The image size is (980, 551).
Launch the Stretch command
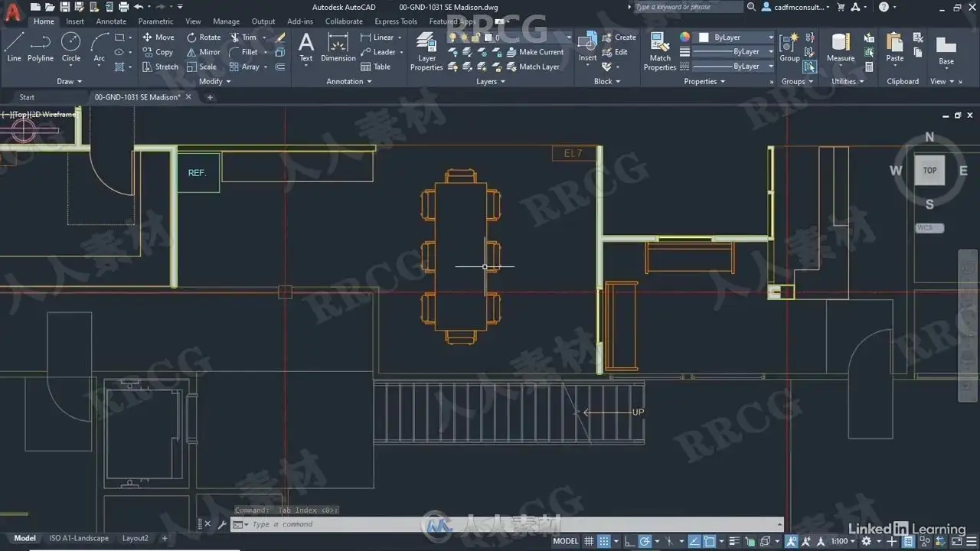point(160,67)
